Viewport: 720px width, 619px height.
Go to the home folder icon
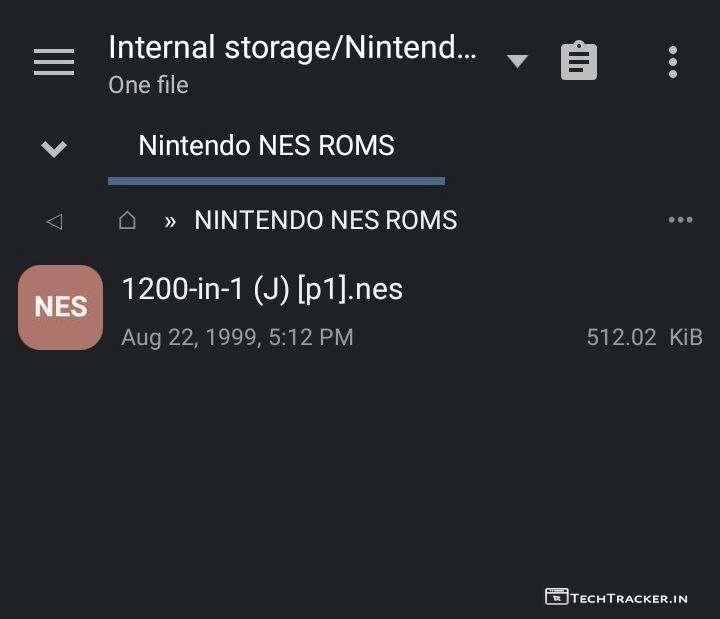127,220
